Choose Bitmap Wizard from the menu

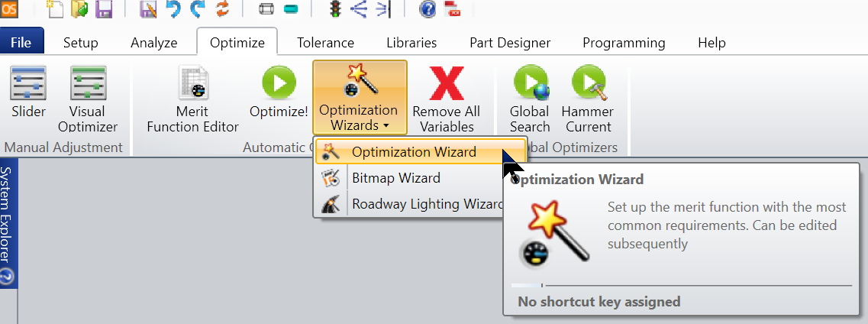point(395,178)
